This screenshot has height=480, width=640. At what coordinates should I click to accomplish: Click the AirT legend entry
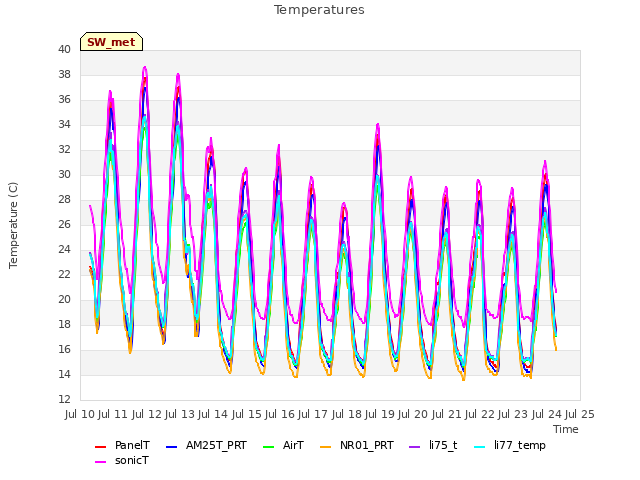coord(283,445)
